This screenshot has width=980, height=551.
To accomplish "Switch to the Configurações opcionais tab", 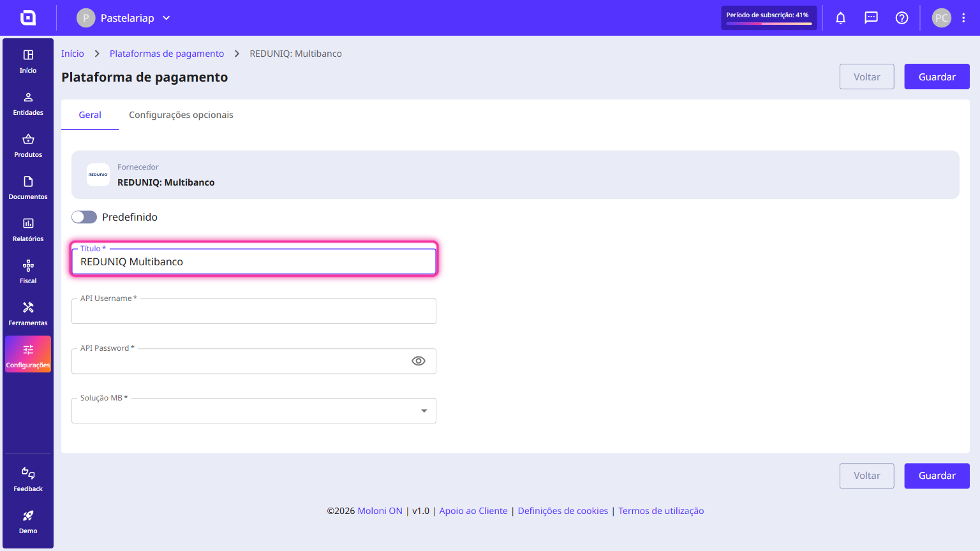I will click(181, 115).
